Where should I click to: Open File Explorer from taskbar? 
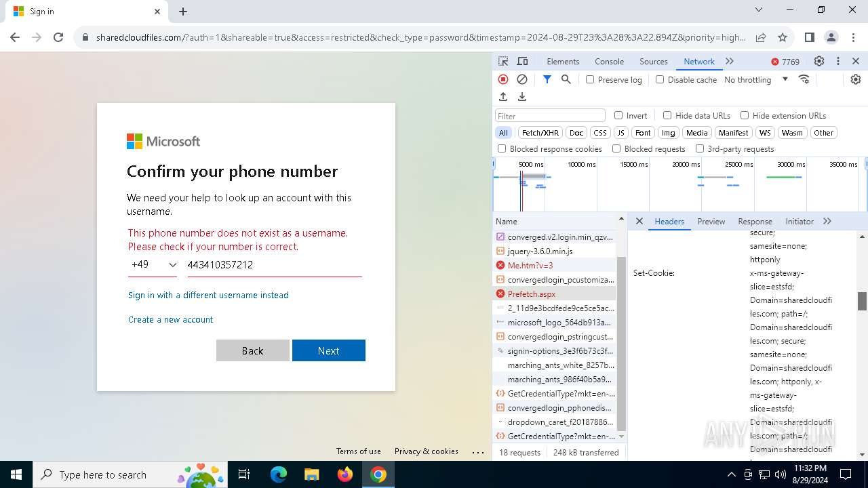tap(312, 474)
